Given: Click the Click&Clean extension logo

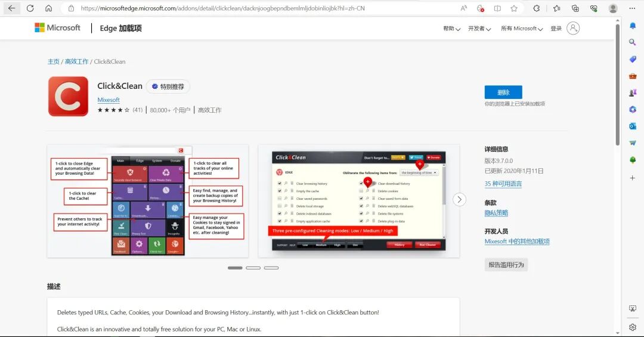Looking at the screenshot, I should (x=68, y=96).
